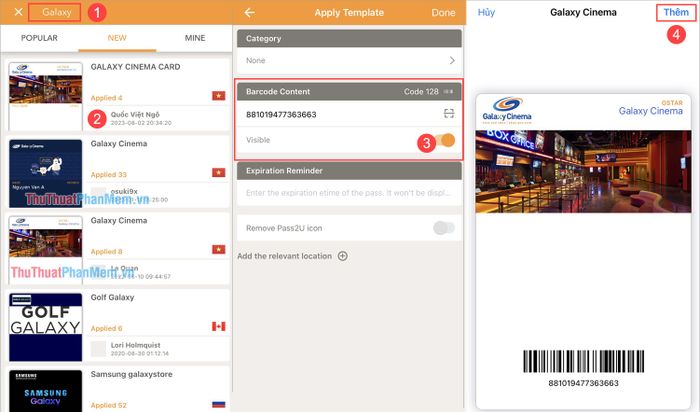700x412 pixels.
Task: Tap Hủy to cancel the pass
Action: [486, 12]
